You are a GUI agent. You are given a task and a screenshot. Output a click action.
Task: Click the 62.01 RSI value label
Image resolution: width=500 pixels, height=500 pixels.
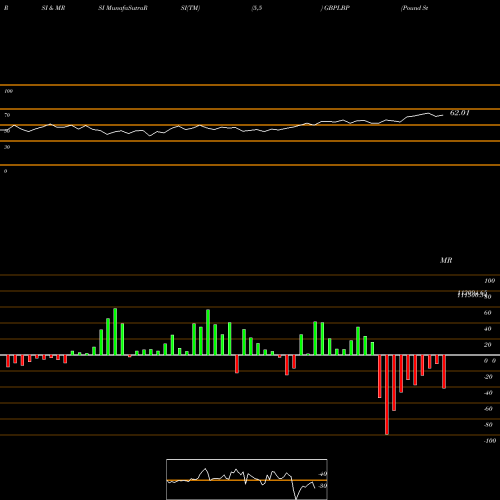tap(459, 113)
